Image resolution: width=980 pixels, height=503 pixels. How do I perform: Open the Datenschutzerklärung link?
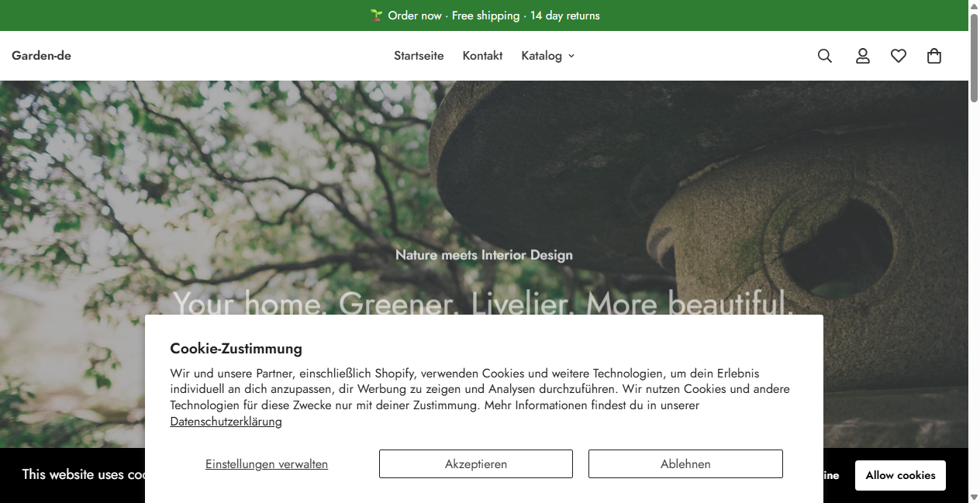(x=226, y=422)
